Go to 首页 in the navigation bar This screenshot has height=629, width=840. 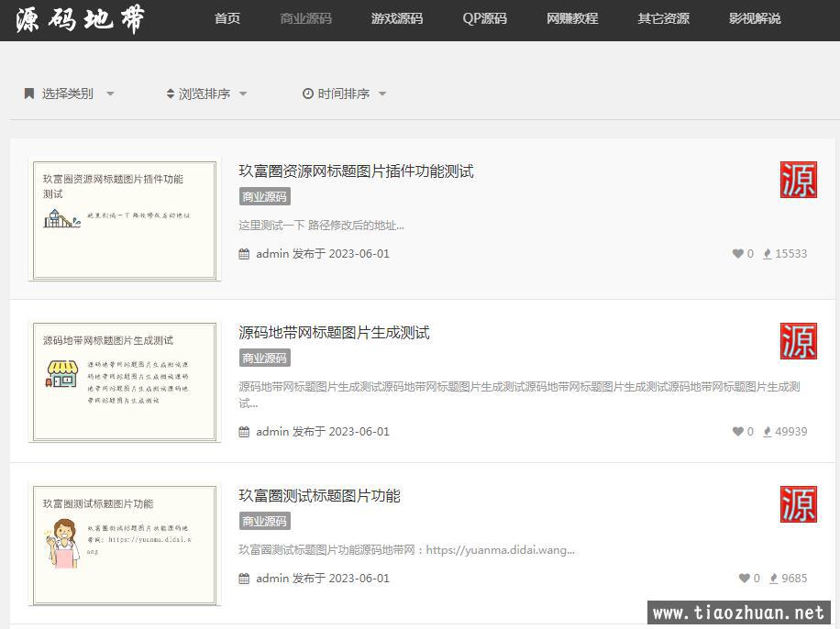[x=227, y=18]
